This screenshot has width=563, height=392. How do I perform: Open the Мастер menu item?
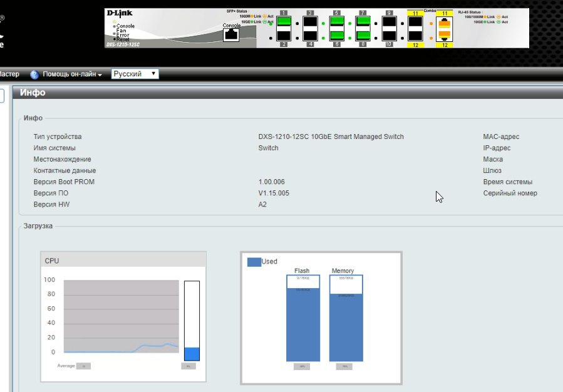tap(9, 75)
